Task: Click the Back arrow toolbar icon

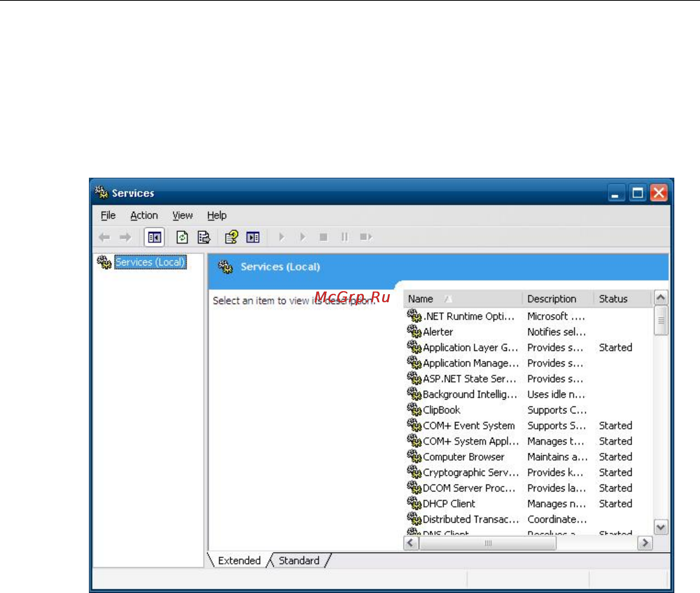Action: tap(104, 238)
